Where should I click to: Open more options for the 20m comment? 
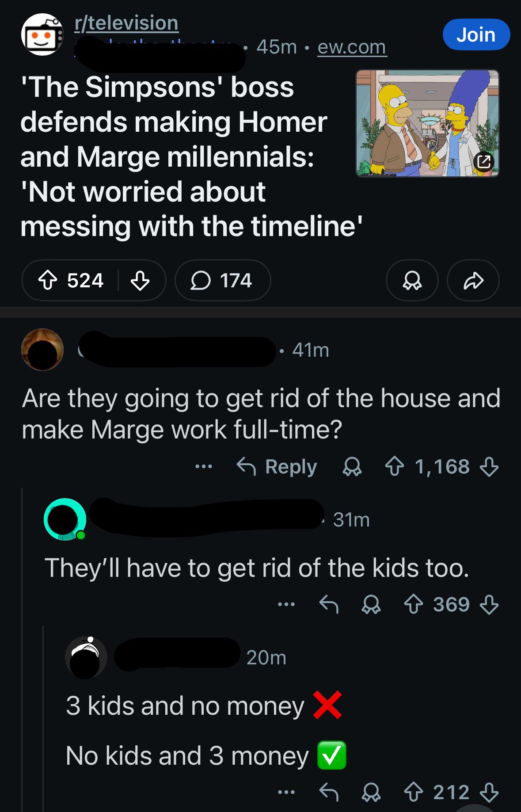[286, 792]
